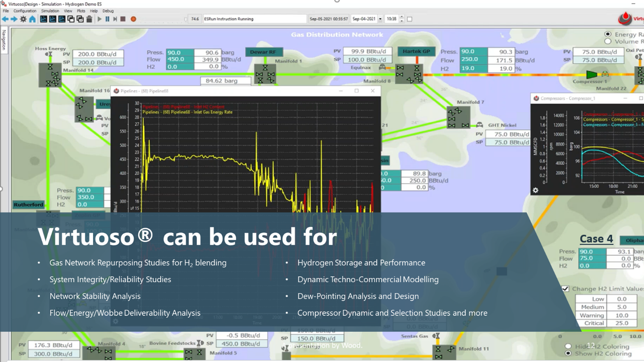Click the Manifold 14 valve block
This screenshot has width=644, height=362.
point(50,75)
